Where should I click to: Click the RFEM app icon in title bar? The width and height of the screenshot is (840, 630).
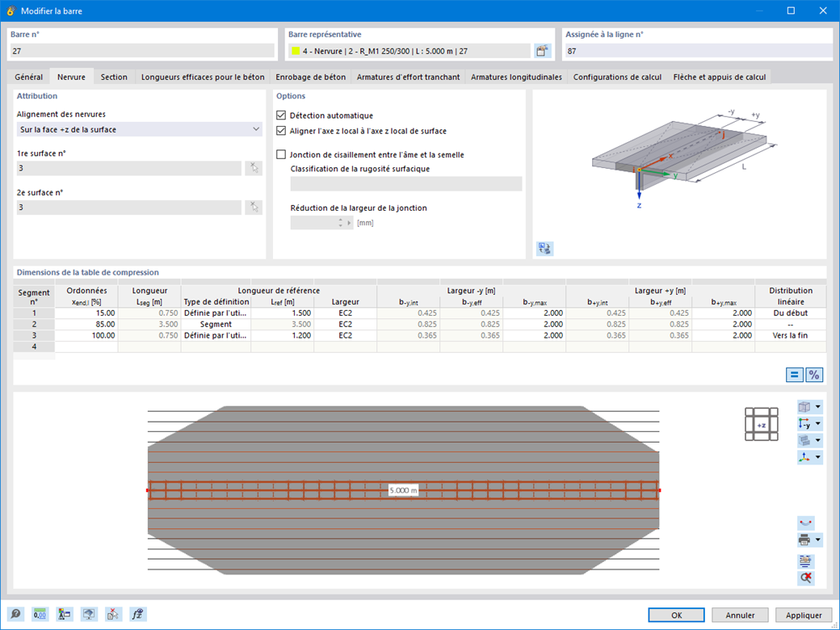tap(10, 10)
